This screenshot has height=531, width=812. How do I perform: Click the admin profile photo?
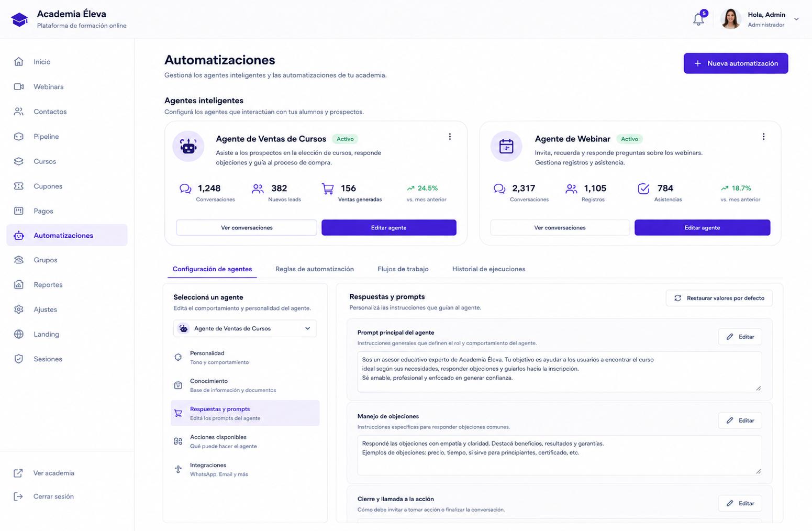pyautogui.click(x=730, y=19)
